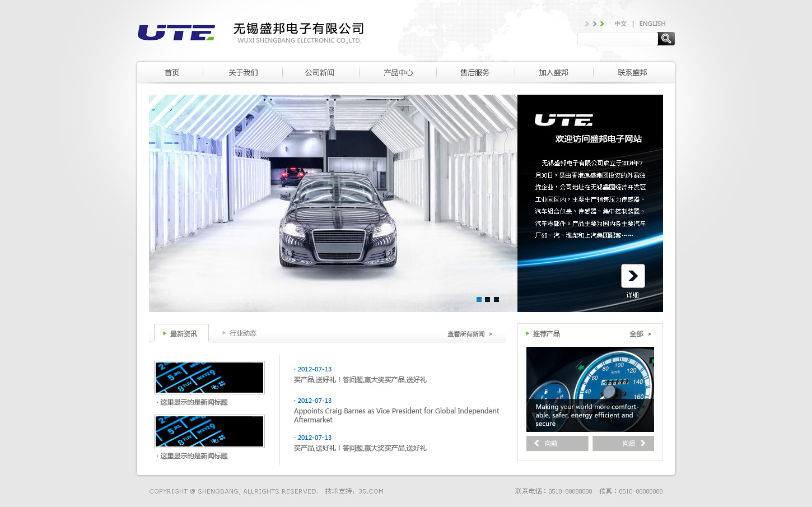Open the 公司新闻 menu item

[320, 73]
